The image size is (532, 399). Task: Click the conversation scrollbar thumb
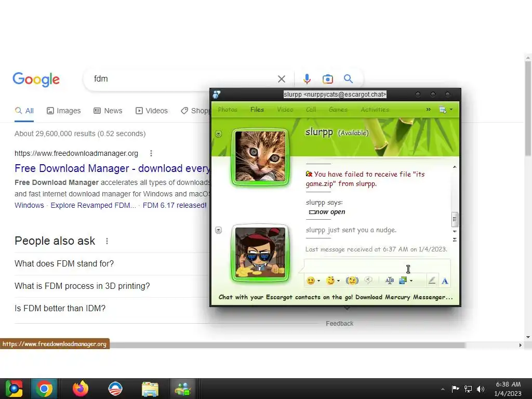point(455,219)
